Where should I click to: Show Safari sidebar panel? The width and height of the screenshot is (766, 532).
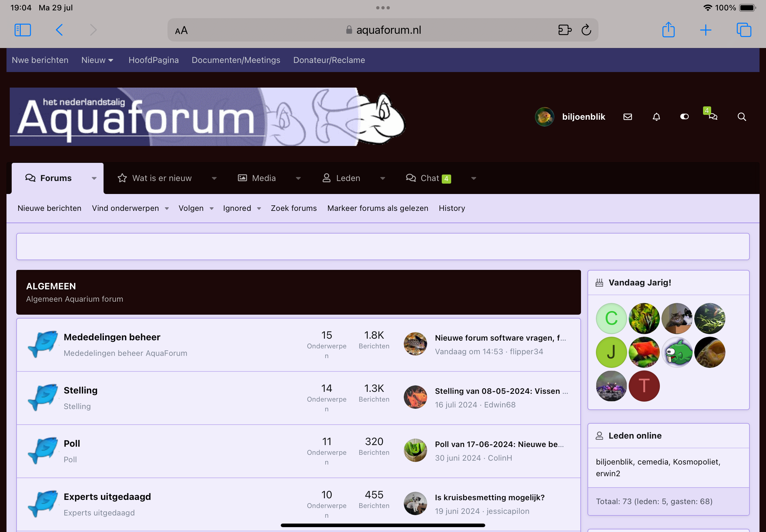click(x=23, y=30)
